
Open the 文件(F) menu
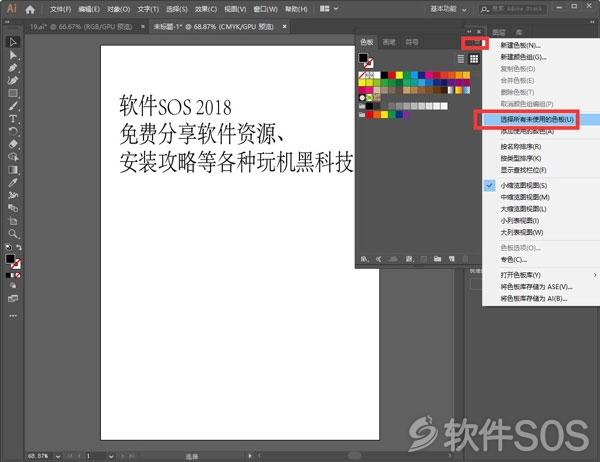pos(60,9)
